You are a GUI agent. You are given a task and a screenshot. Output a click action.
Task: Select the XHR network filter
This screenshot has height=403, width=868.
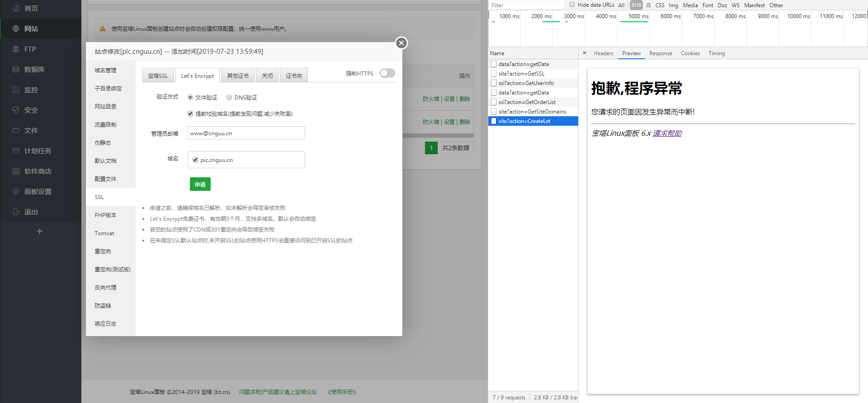(636, 5)
